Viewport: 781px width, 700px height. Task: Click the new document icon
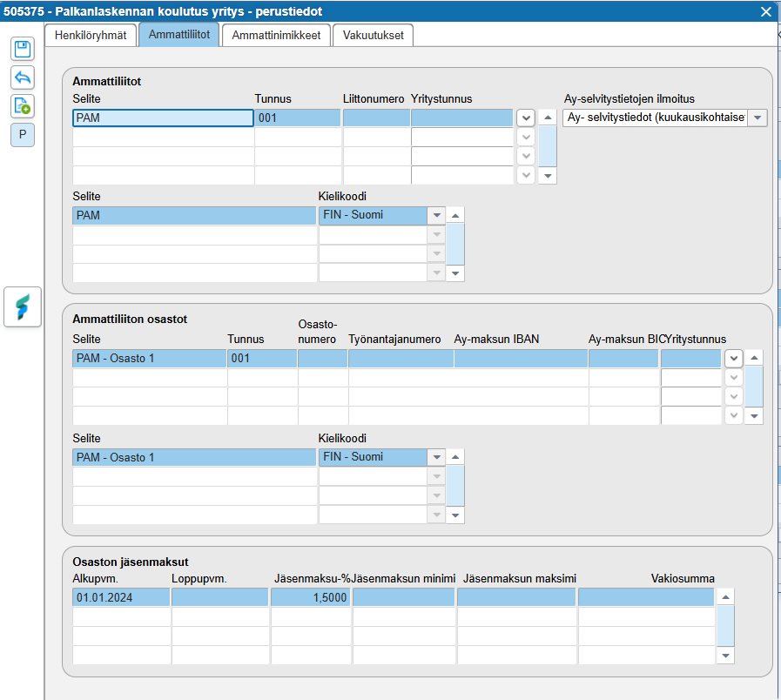(x=23, y=106)
